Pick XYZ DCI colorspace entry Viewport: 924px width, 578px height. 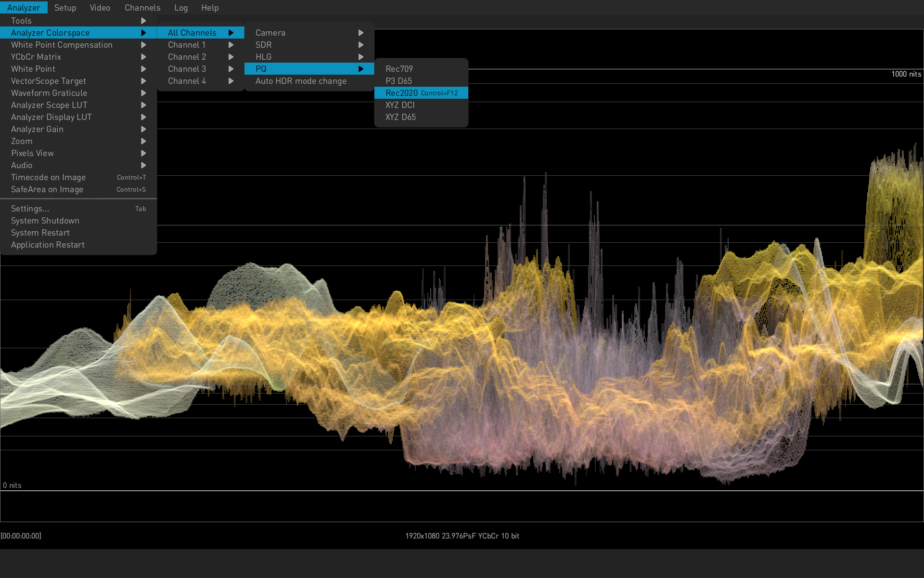coord(400,105)
